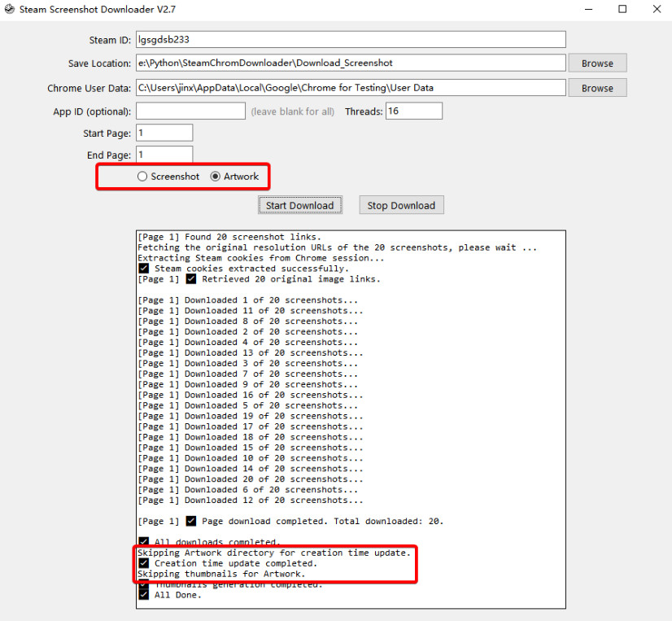Click the Threads value field

coord(414,111)
